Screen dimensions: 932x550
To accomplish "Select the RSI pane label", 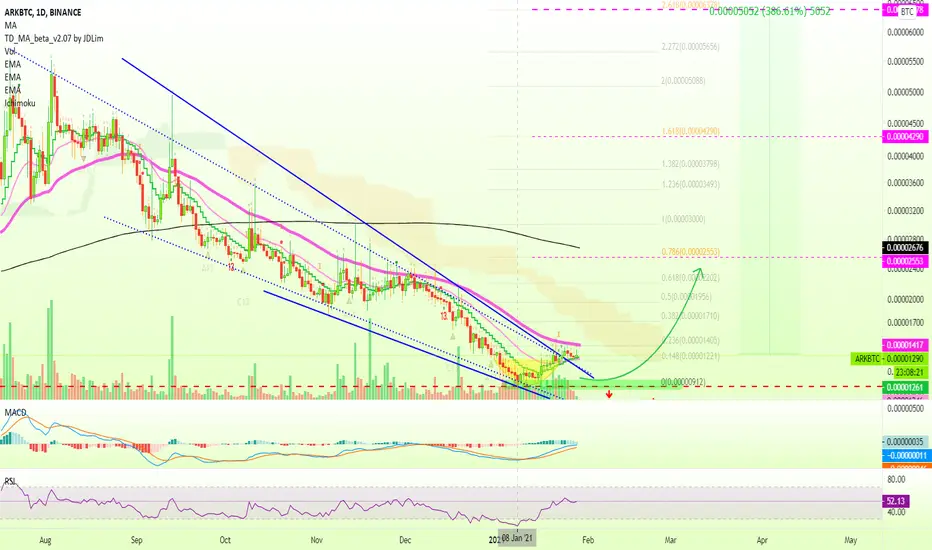I will (x=10, y=480).
